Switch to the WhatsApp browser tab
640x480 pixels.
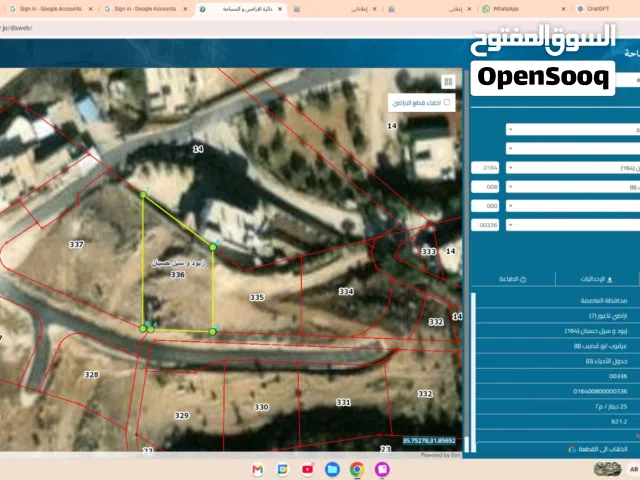pos(524,9)
